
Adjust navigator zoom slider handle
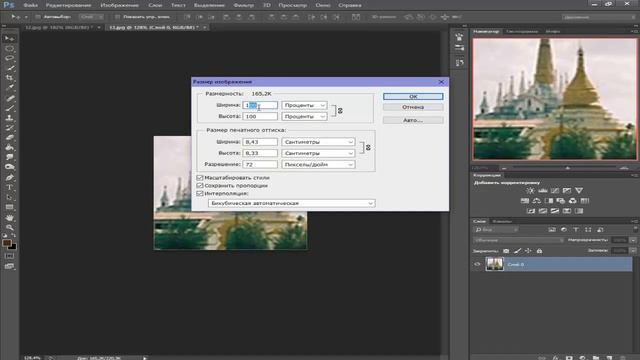click(x=567, y=168)
